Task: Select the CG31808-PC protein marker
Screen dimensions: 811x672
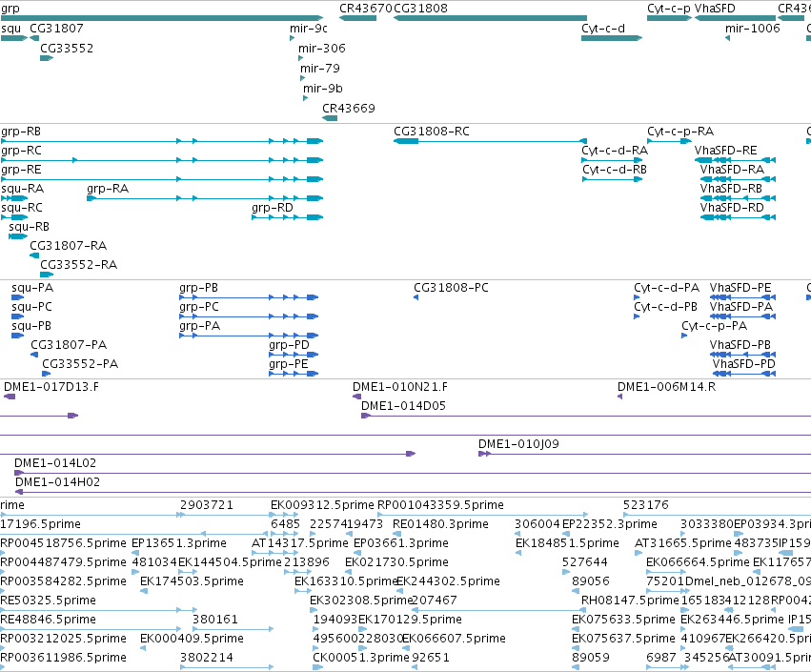Action: [x=416, y=297]
